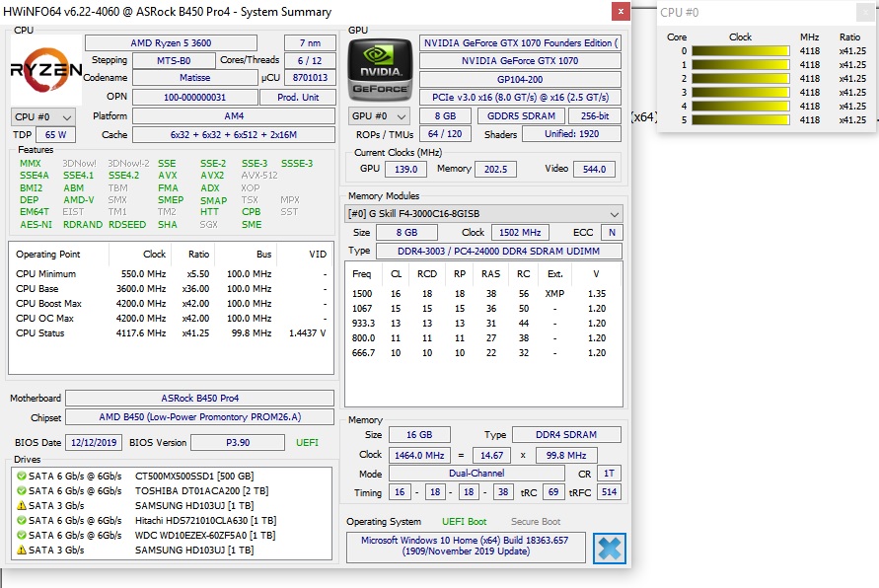Click the GPU clock 139.0 field

[405, 170]
